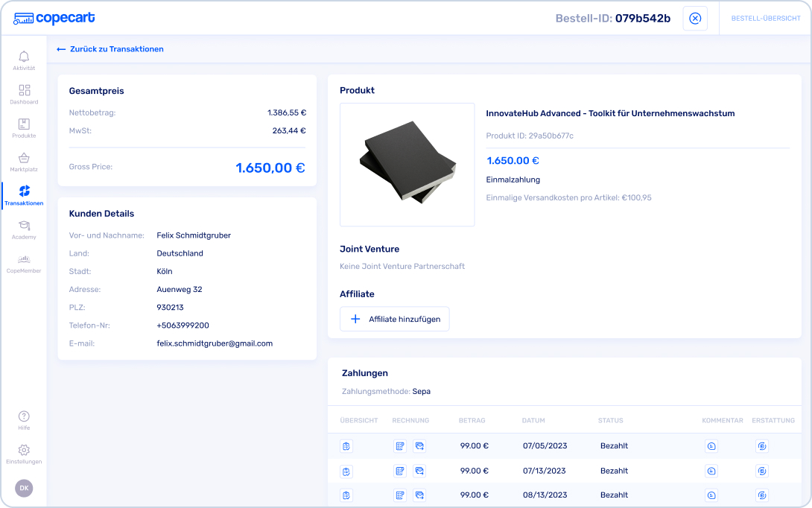Open CopeMember sidebar item
The height and width of the screenshot is (508, 812).
click(24, 264)
